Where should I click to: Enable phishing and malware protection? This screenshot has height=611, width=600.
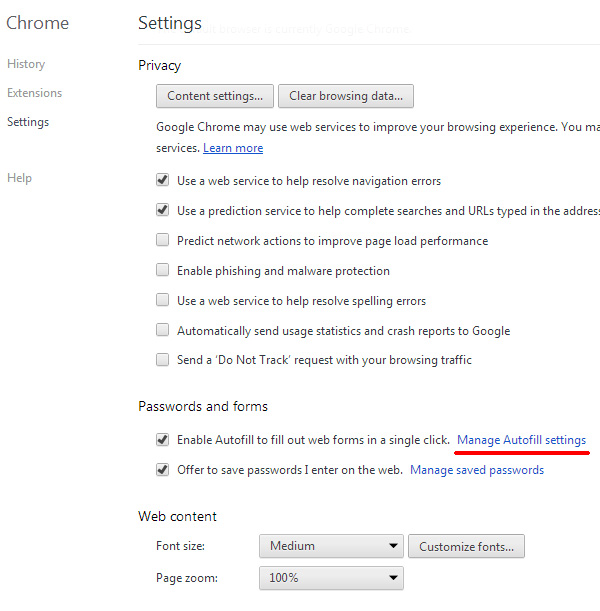click(x=162, y=270)
